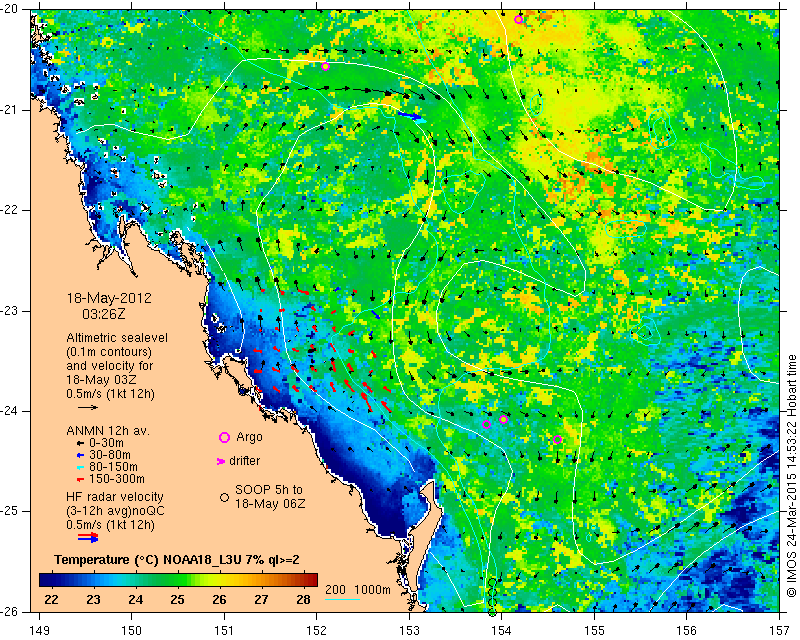Image resolution: width=800 pixels, height=640 pixels.
Task: Click Argo float marker near 20.1°S 154.2°E
Action: (518, 20)
